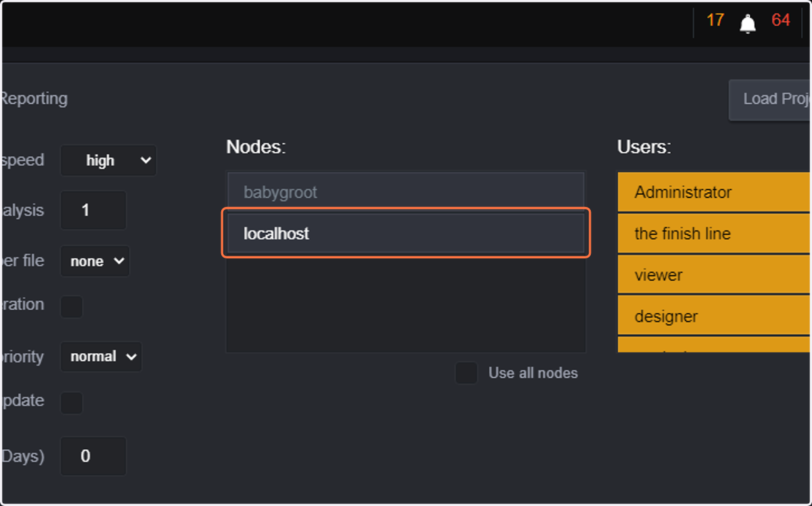Image resolution: width=812 pixels, height=506 pixels.
Task: Click the analysis number field showing 1
Action: pos(93,210)
